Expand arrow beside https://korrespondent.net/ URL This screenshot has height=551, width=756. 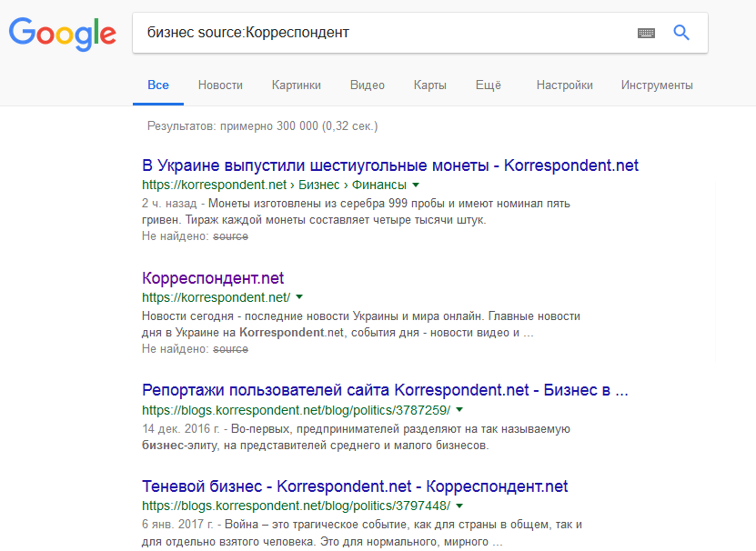(x=299, y=298)
